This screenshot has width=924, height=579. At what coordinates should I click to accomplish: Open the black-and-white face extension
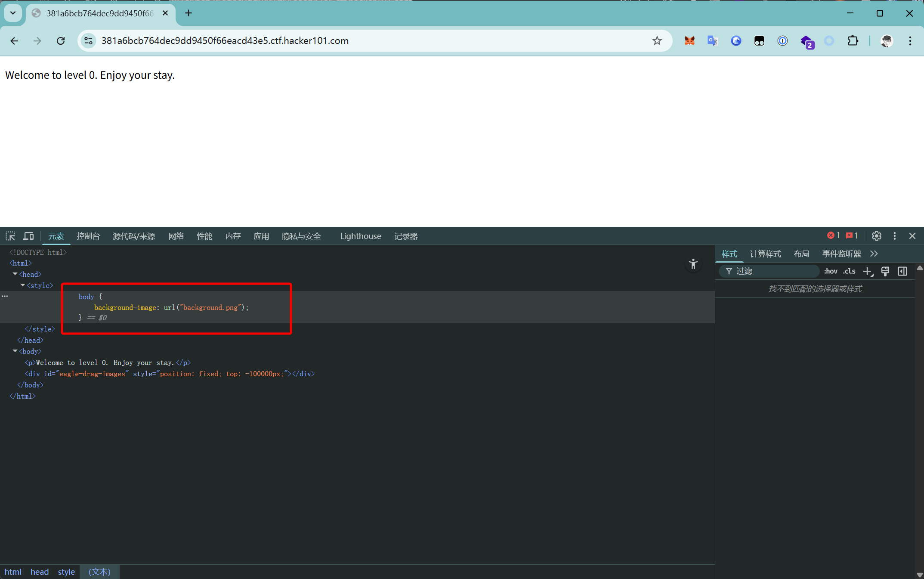tap(759, 41)
